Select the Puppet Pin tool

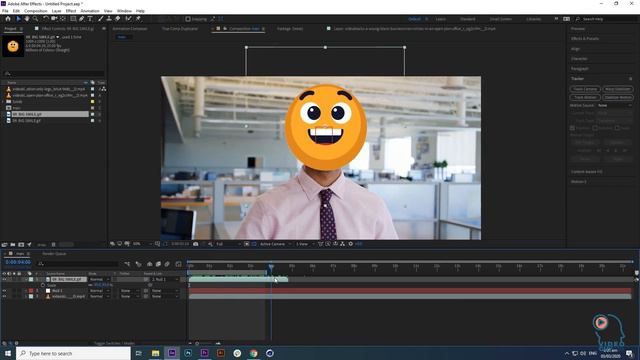138,19
